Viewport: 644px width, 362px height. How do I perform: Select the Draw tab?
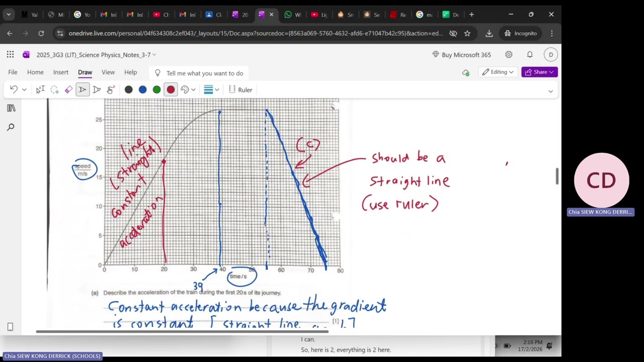85,72
